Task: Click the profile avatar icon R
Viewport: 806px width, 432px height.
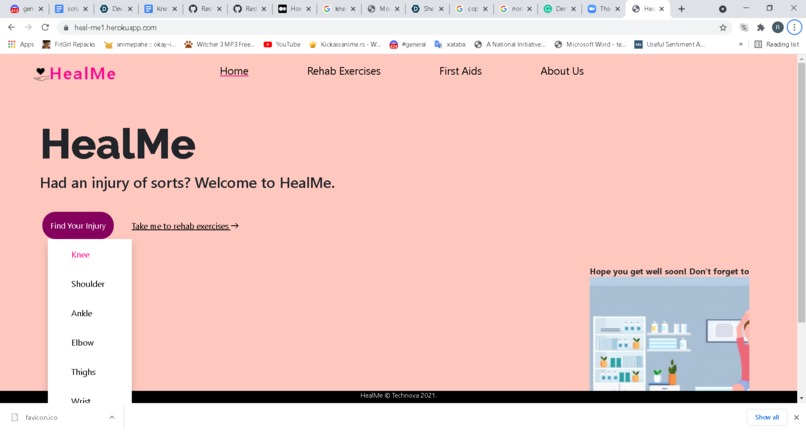Action: coord(778,28)
